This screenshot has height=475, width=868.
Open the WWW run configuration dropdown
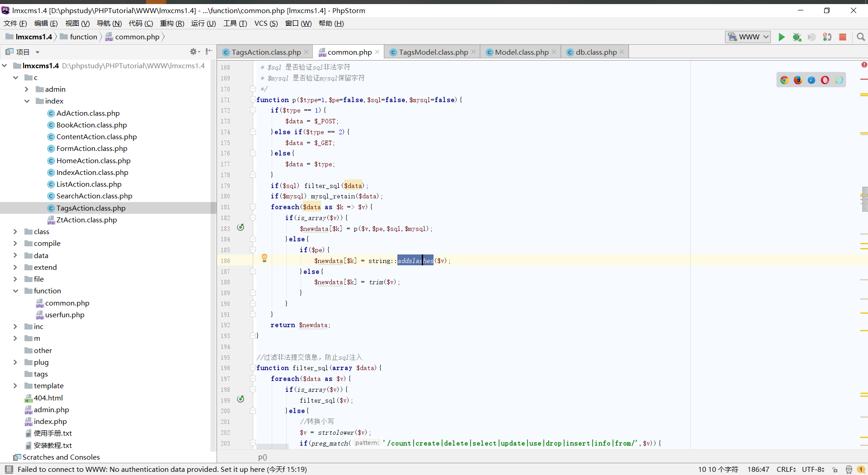(748, 37)
